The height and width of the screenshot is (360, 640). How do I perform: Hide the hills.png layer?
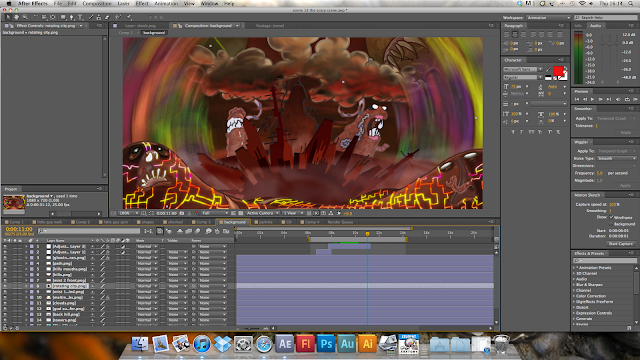[5, 275]
